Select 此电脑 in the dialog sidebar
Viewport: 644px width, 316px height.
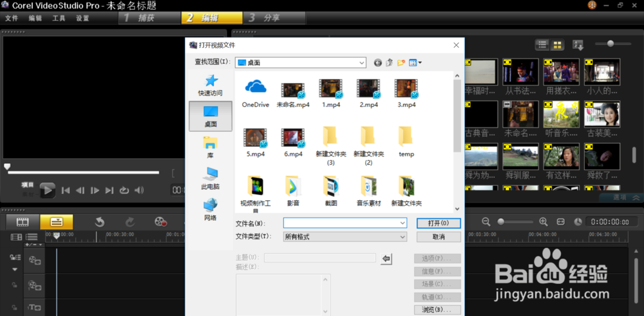point(211,178)
